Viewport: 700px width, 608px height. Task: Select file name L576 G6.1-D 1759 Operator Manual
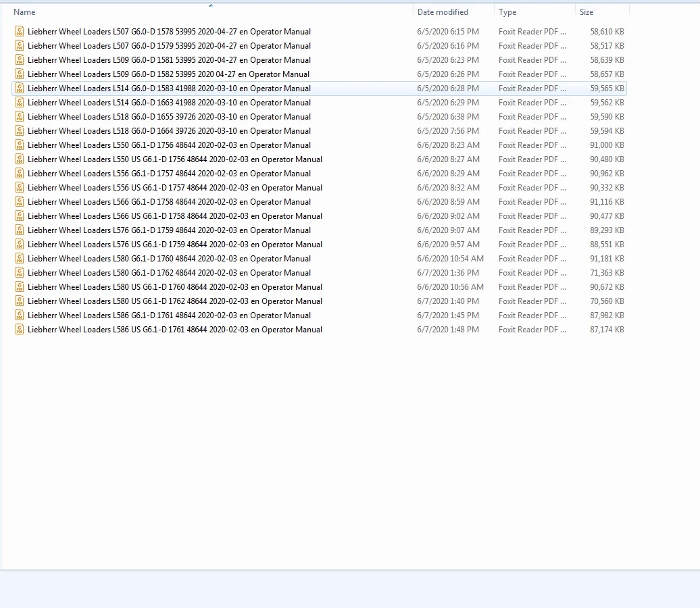pos(169,230)
